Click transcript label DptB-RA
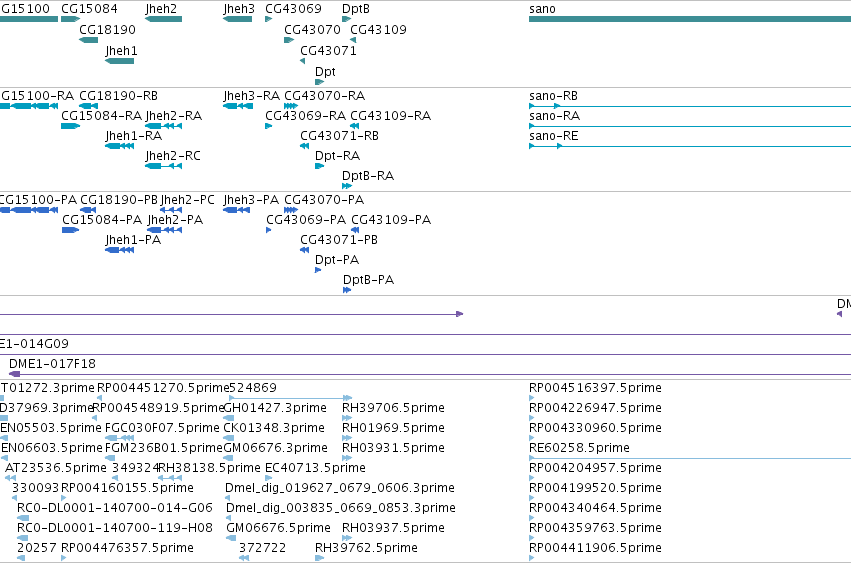851x563 pixels. point(368,176)
